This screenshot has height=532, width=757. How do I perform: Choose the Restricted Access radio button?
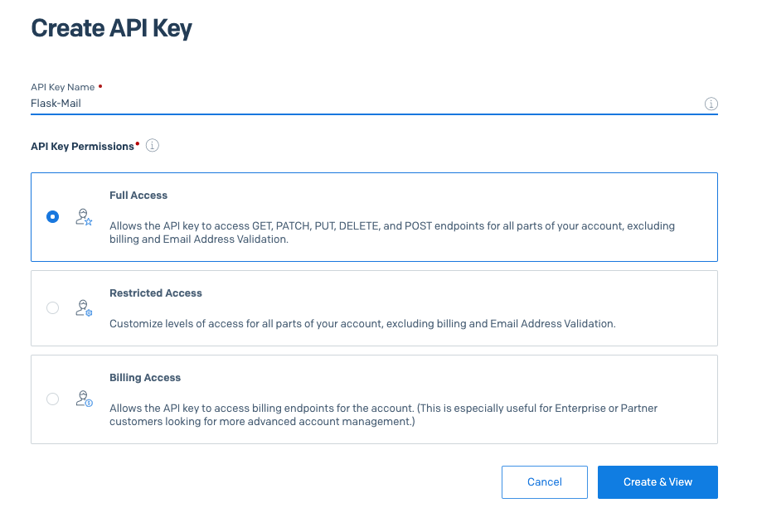coord(53,308)
